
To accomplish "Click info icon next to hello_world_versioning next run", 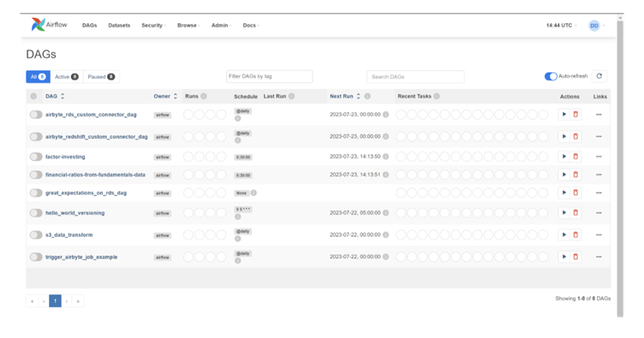I will 385,213.
